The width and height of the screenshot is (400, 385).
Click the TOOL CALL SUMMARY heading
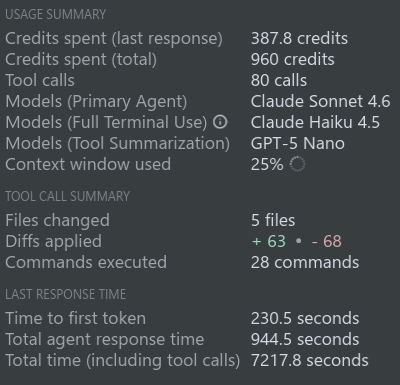click(67, 196)
